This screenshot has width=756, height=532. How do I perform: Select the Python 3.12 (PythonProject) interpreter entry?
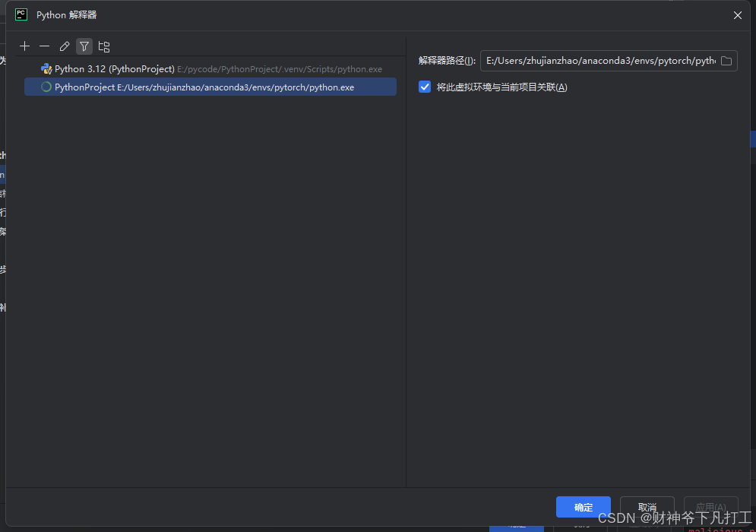[152, 68]
